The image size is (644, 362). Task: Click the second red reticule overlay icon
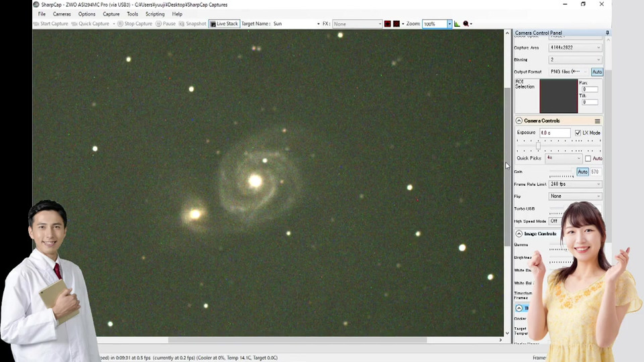pos(396,24)
